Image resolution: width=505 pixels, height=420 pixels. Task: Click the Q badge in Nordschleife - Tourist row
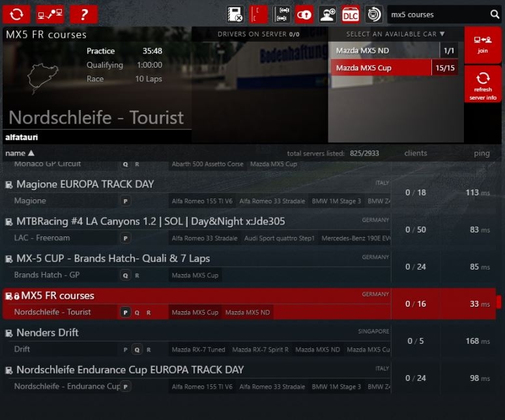click(137, 313)
